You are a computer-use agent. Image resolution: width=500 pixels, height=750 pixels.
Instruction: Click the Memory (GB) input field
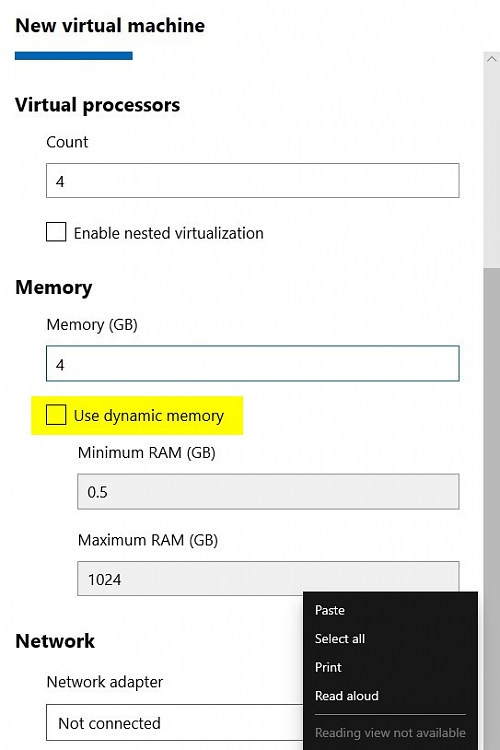[253, 364]
